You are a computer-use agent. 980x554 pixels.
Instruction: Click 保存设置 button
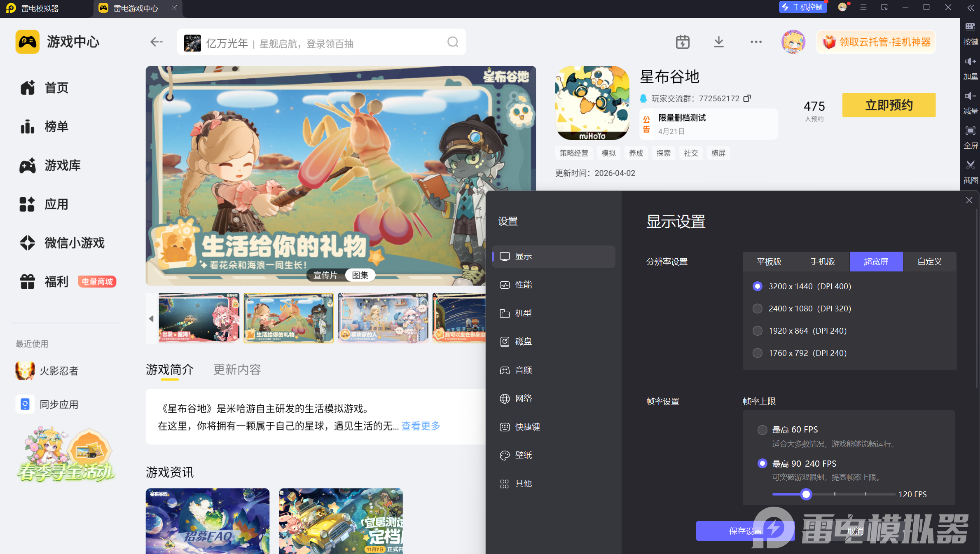click(x=745, y=531)
